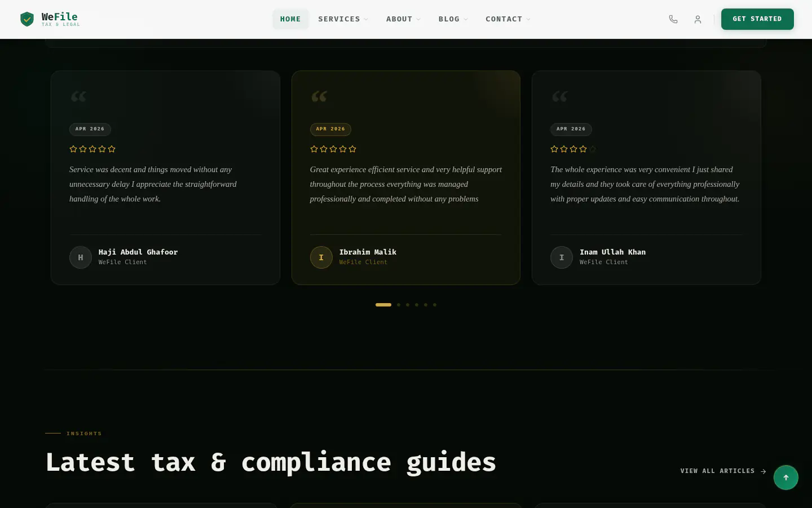The image size is (812, 508).
Task: Click the APR 2026 badge in Inam Ullah Khan's card
Action: (x=571, y=129)
